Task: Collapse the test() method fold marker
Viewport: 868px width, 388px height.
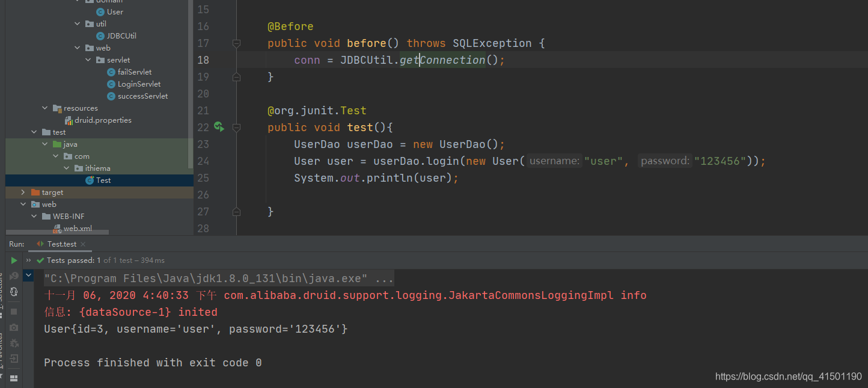Action: point(236,127)
